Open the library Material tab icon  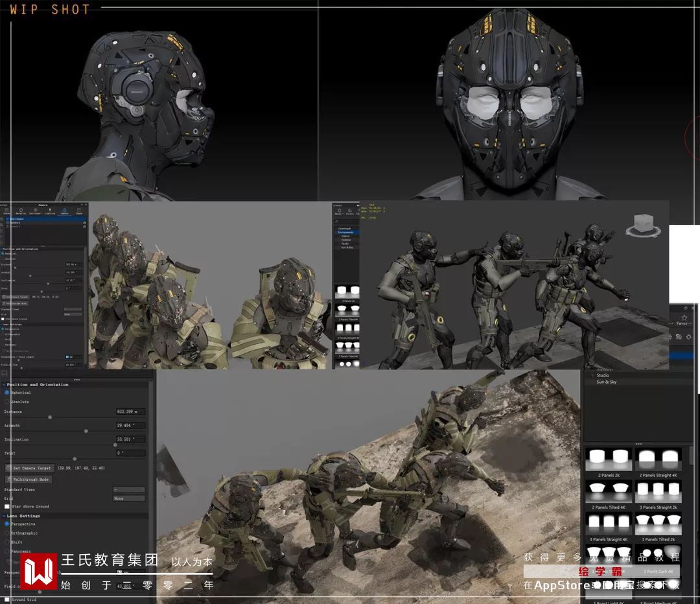coord(339,211)
